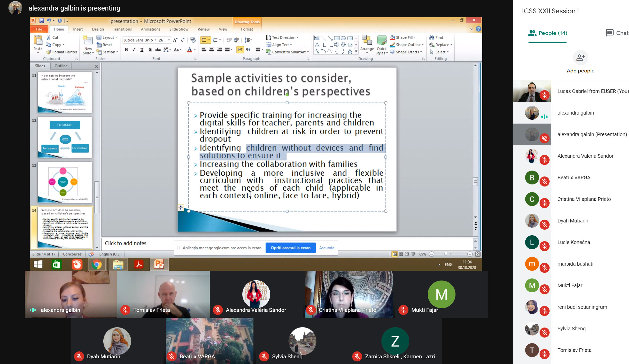Viewport: 629px width, 364px height.
Task: Open the Layout dropdown in Slides group
Action: pos(116,38)
